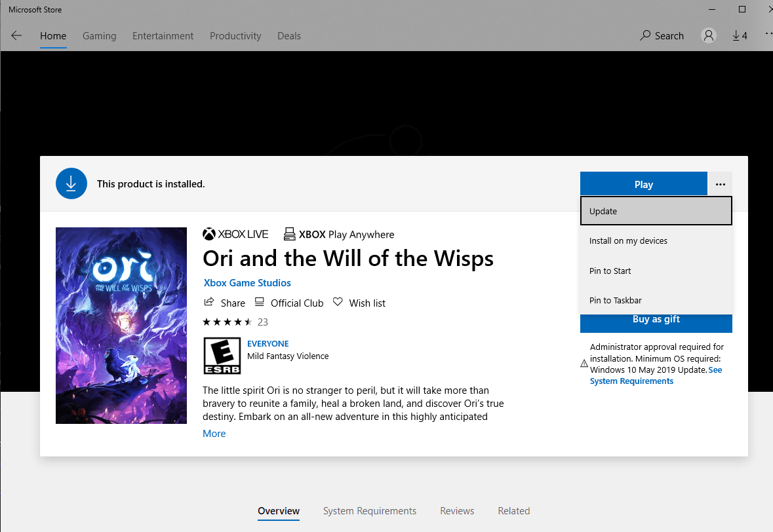Click the star rating row
The image size is (773, 532).
click(228, 322)
